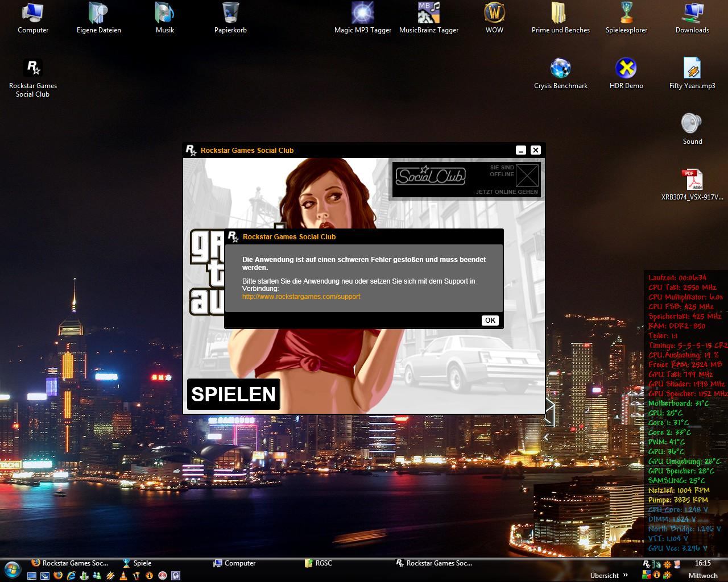This screenshot has height=582, width=728.
Task: Launch Rockstar Games Social Club desktop shortcut
Action: pyautogui.click(x=33, y=78)
